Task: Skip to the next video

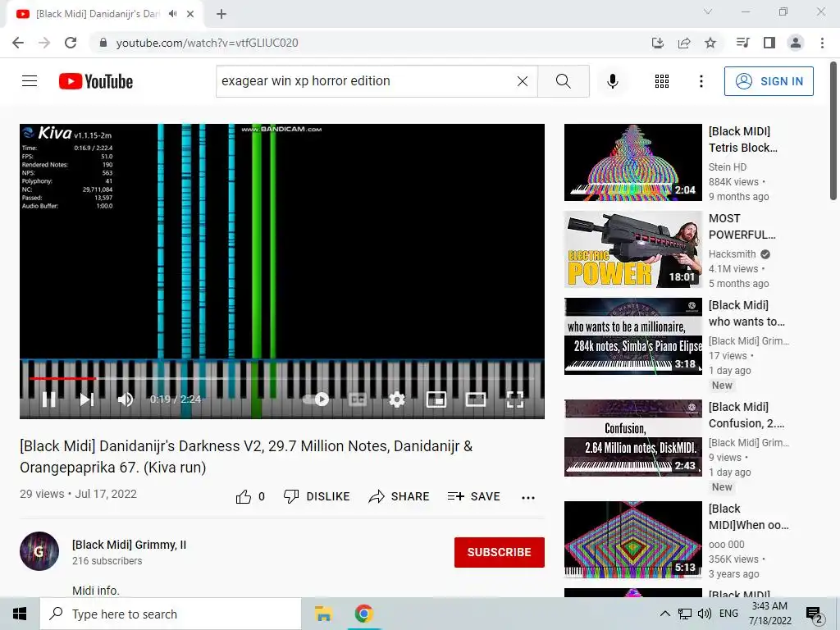Action: click(87, 399)
